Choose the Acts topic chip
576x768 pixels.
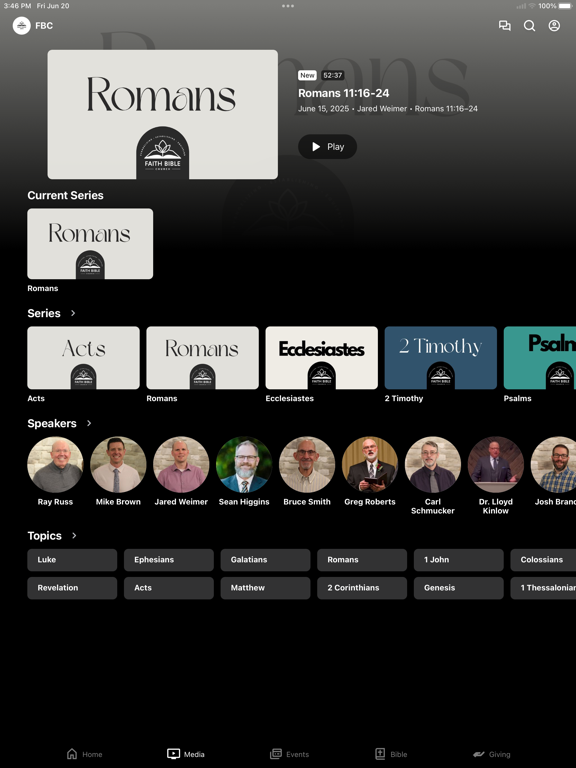coord(168,588)
